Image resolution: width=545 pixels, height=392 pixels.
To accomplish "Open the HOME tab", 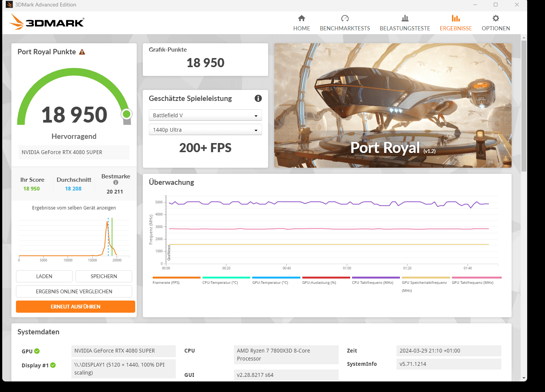I will 302,23.
